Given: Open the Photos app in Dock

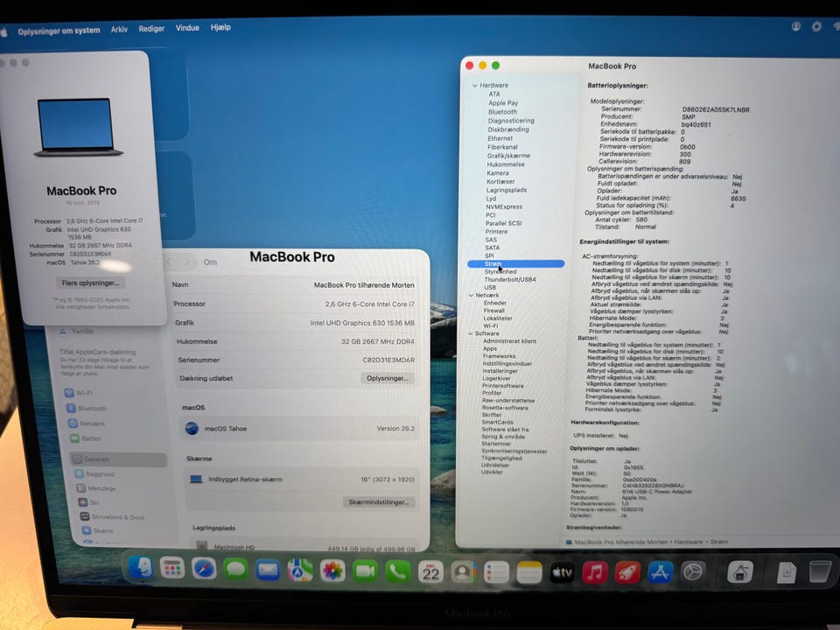Looking at the screenshot, I should [332, 571].
